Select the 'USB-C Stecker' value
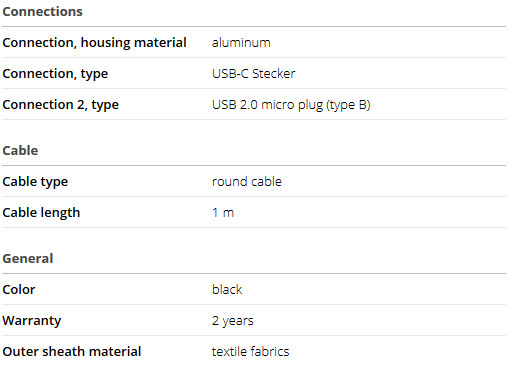This screenshot has width=512, height=368. (x=253, y=74)
